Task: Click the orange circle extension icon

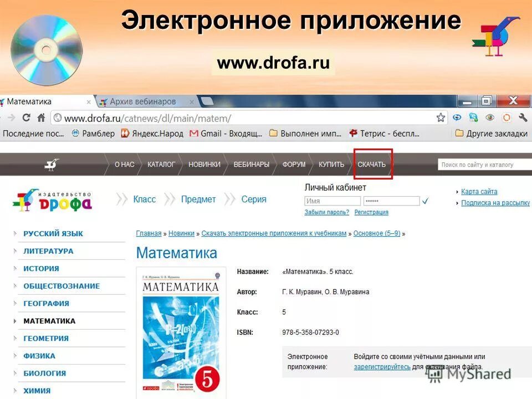Action: (505, 117)
